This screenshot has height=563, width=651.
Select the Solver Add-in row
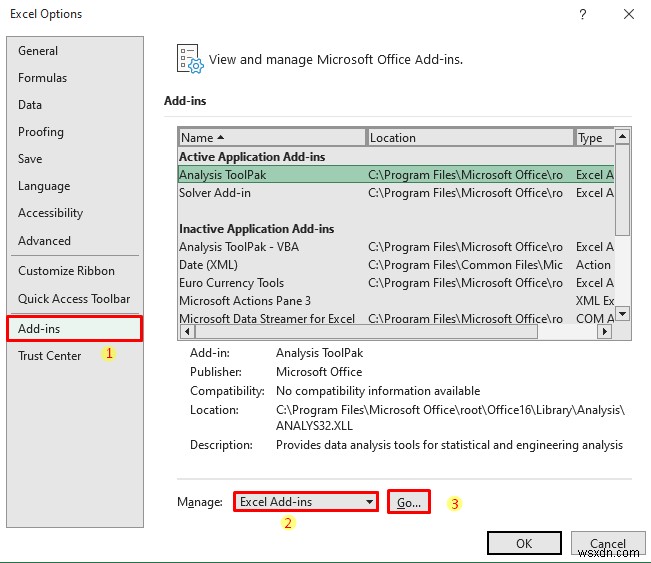pyautogui.click(x=396, y=193)
